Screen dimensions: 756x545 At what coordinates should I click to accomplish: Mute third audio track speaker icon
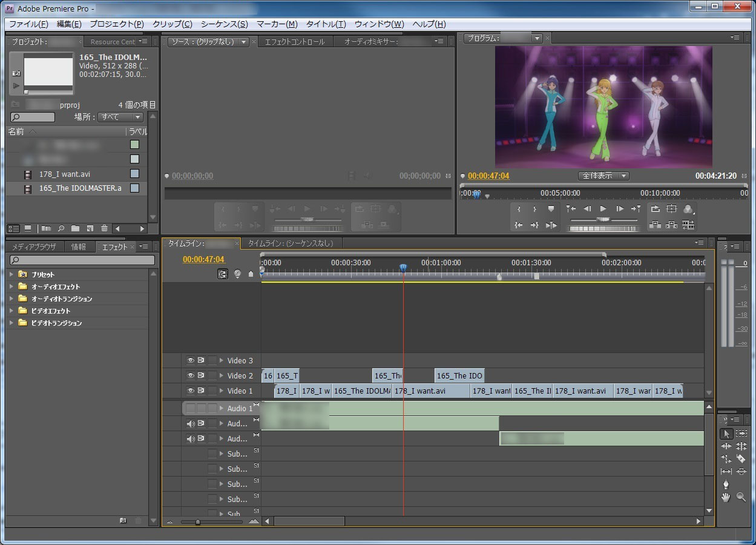tap(191, 438)
